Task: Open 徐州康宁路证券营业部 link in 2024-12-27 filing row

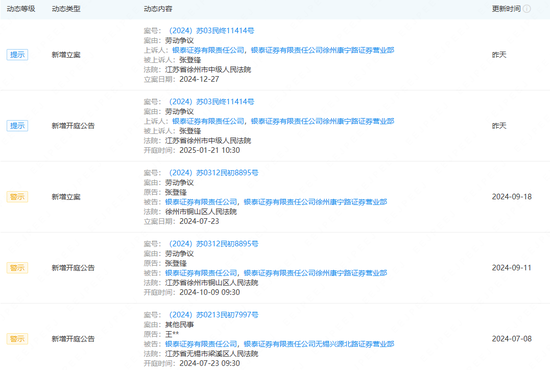Action: [323, 50]
